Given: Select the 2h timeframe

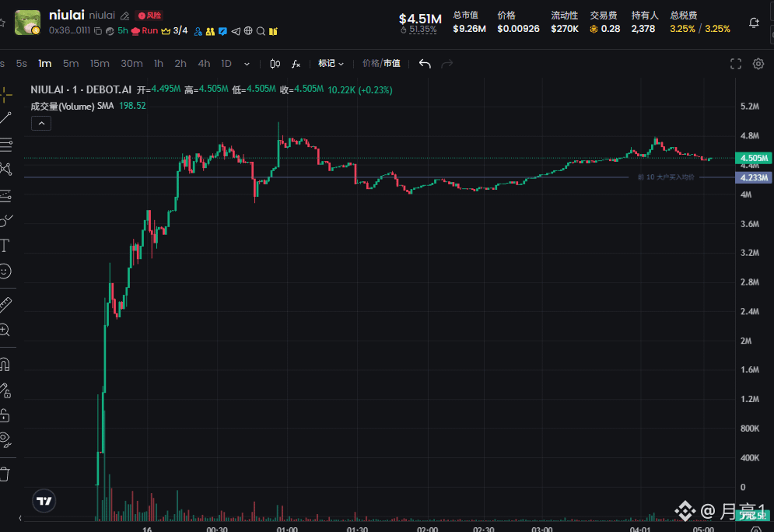Looking at the screenshot, I should [180, 64].
